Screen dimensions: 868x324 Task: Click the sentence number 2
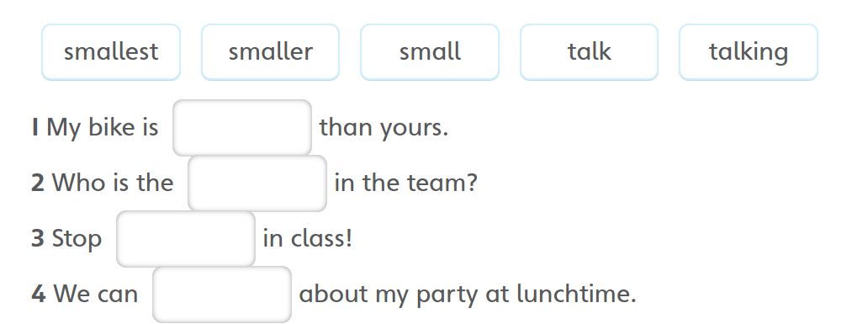[38, 183]
